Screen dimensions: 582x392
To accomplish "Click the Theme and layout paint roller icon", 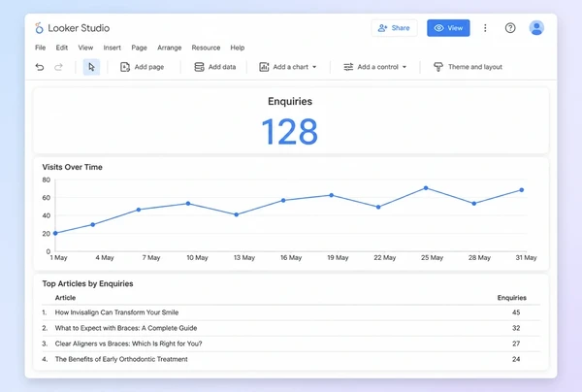I will [438, 67].
